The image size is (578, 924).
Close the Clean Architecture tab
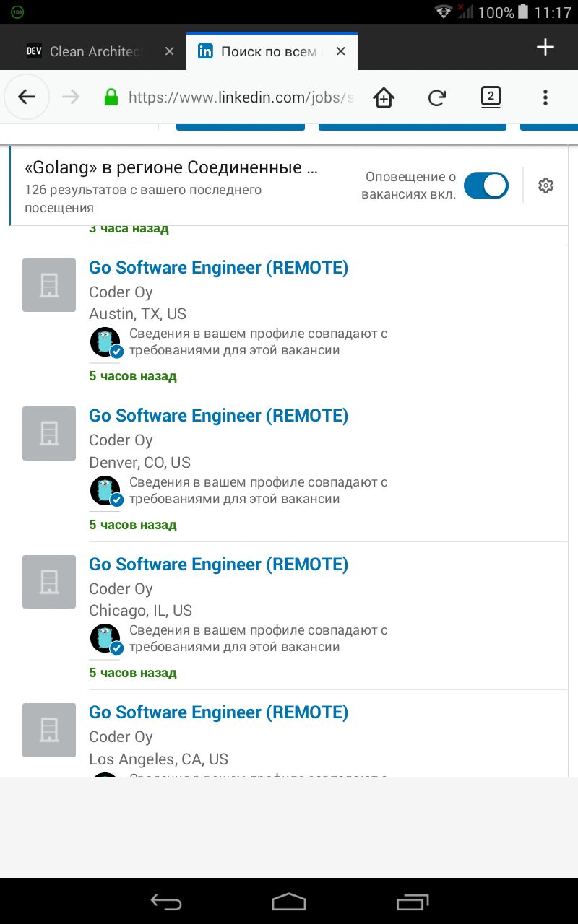(x=170, y=51)
